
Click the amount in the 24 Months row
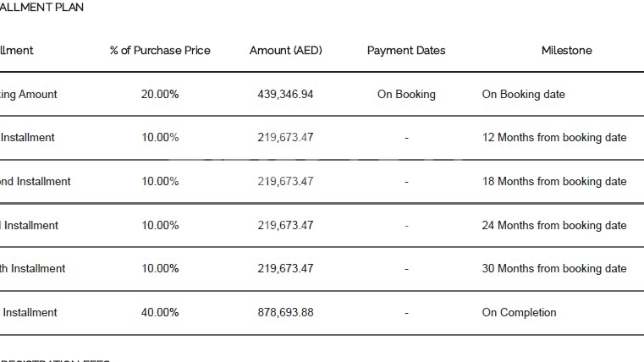[285, 226]
